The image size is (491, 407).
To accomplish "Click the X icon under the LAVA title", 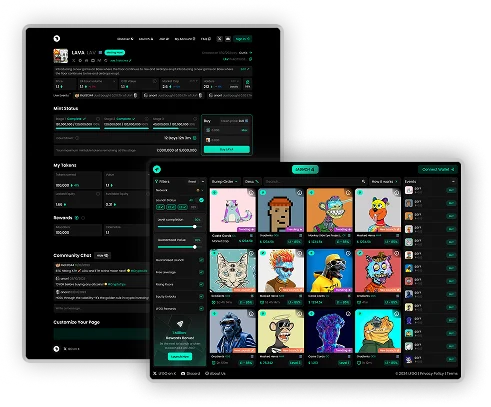I will pos(74,61).
